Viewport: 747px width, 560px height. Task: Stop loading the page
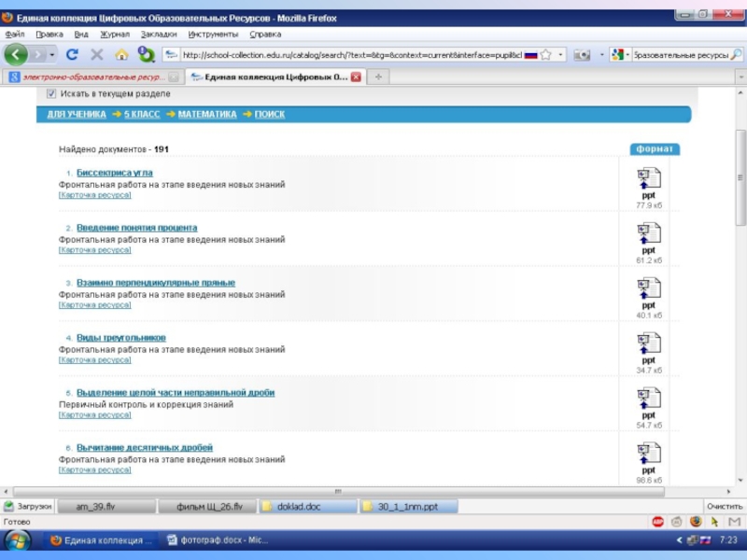(x=98, y=55)
